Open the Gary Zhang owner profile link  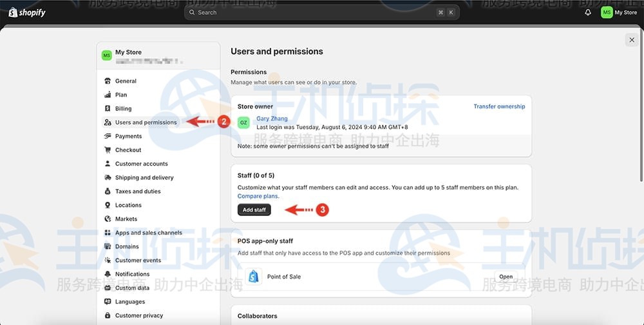click(272, 119)
